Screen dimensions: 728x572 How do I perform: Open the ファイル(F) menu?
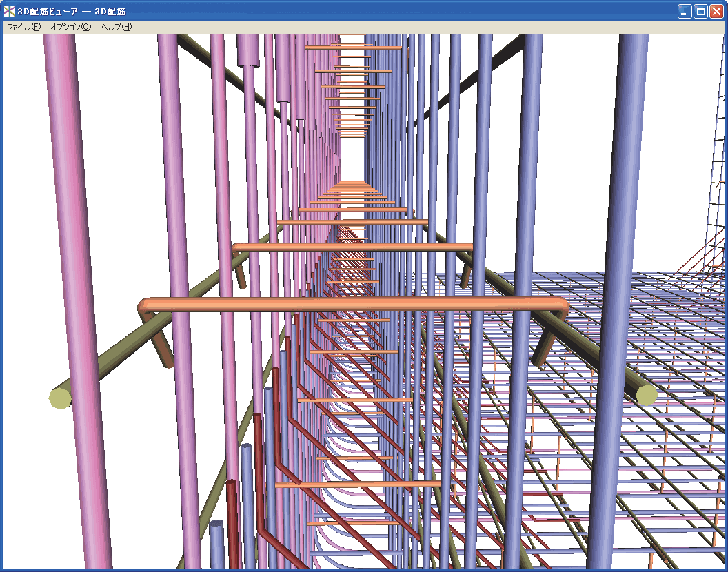(x=24, y=27)
